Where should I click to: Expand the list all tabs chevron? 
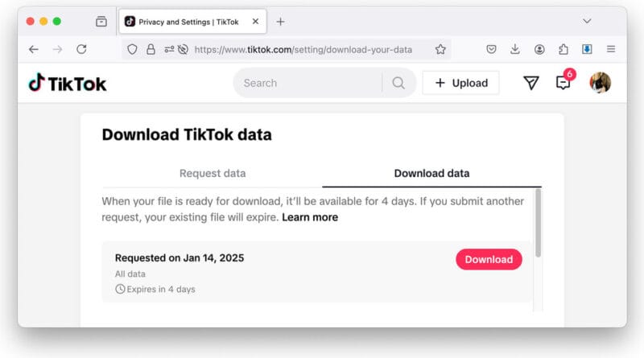click(x=587, y=21)
